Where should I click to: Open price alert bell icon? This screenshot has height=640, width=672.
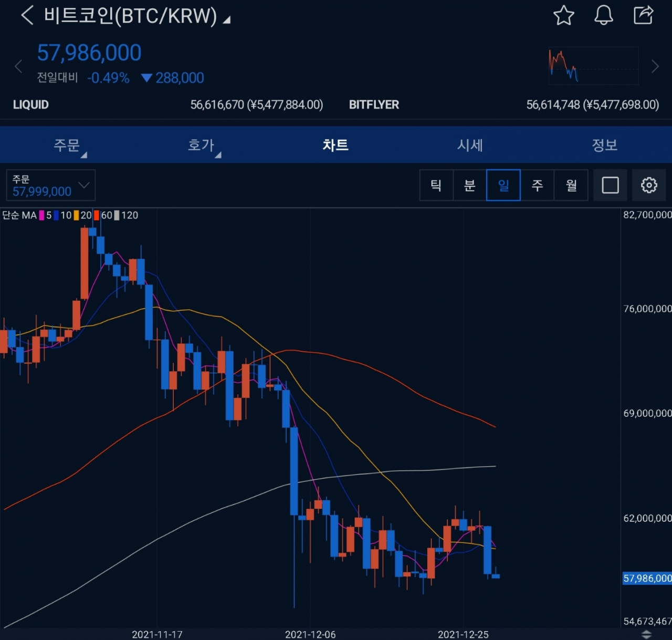pos(603,15)
